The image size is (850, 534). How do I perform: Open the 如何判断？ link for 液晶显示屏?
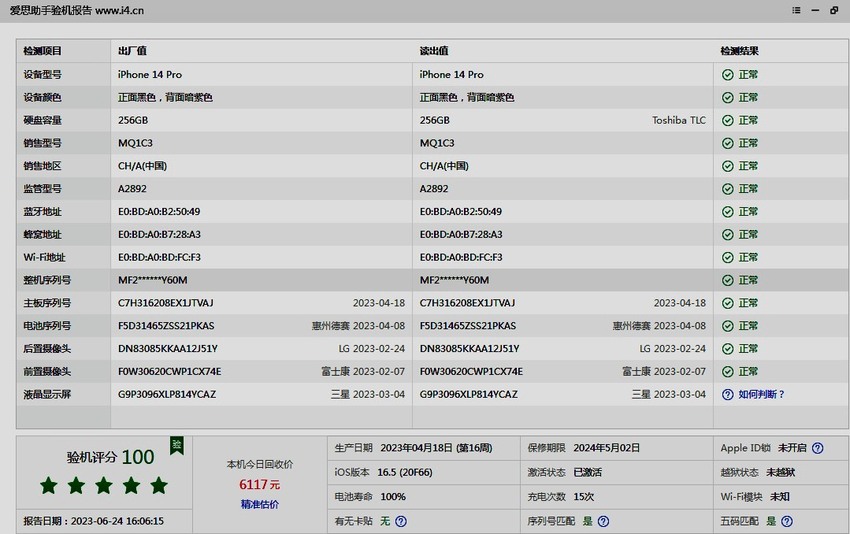tap(761, 395)
